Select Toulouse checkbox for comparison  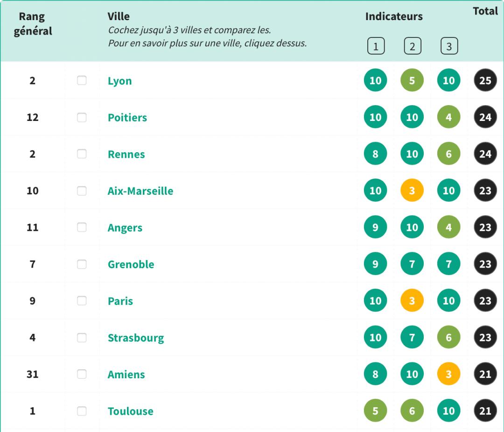point(82,411)
